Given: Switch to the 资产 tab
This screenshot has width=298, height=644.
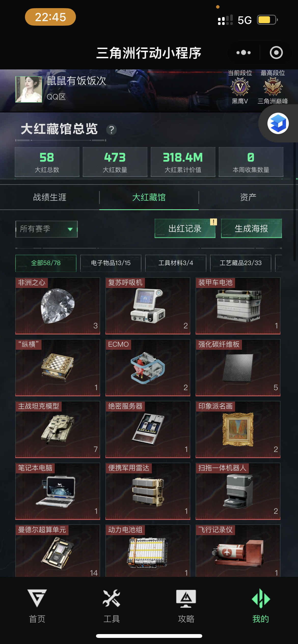Looking at the screenshot, I should (x=248, y=197).
